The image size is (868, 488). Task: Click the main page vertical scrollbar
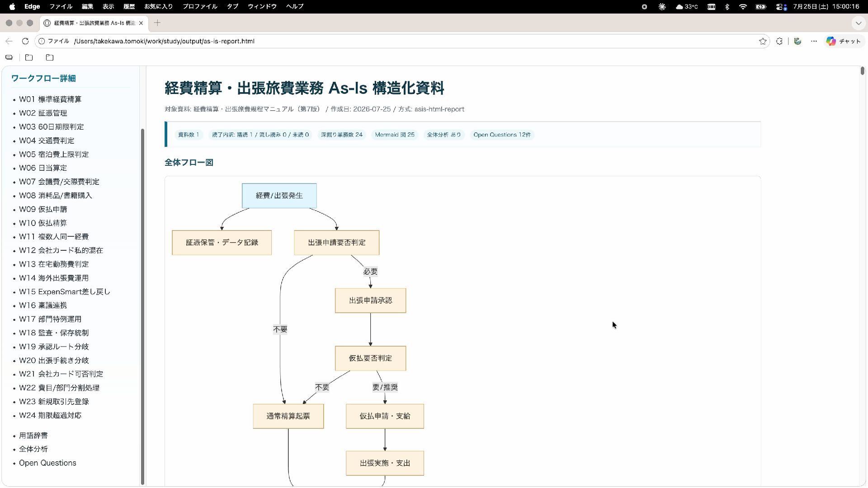pyautogui.click(x=863, y=70)
